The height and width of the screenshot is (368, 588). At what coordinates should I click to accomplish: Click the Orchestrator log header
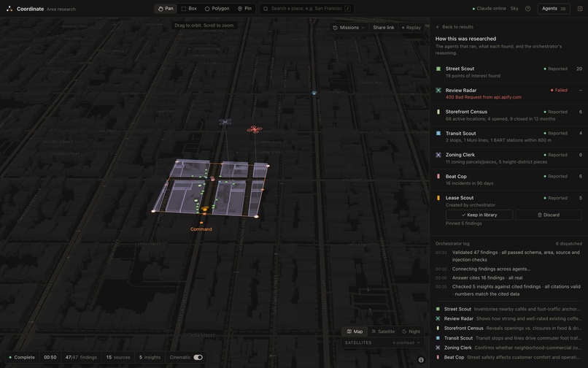click(452, 244)
